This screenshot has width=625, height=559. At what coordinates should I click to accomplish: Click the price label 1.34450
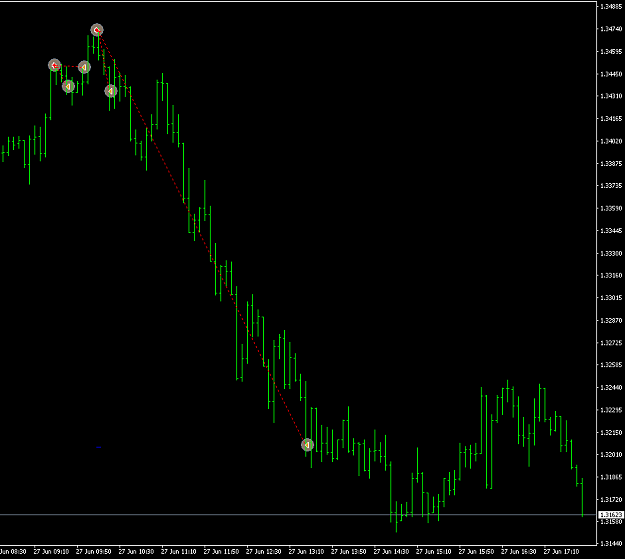coord(611,74)
